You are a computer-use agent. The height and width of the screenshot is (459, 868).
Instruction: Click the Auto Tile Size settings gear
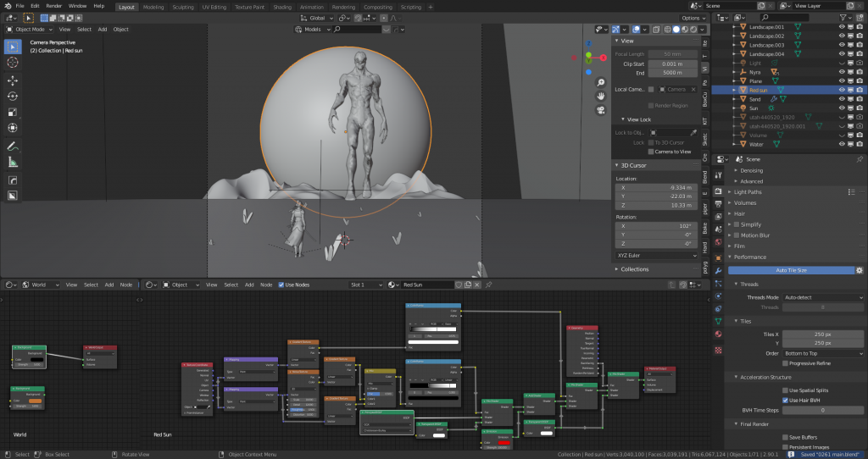coord(860,270)
